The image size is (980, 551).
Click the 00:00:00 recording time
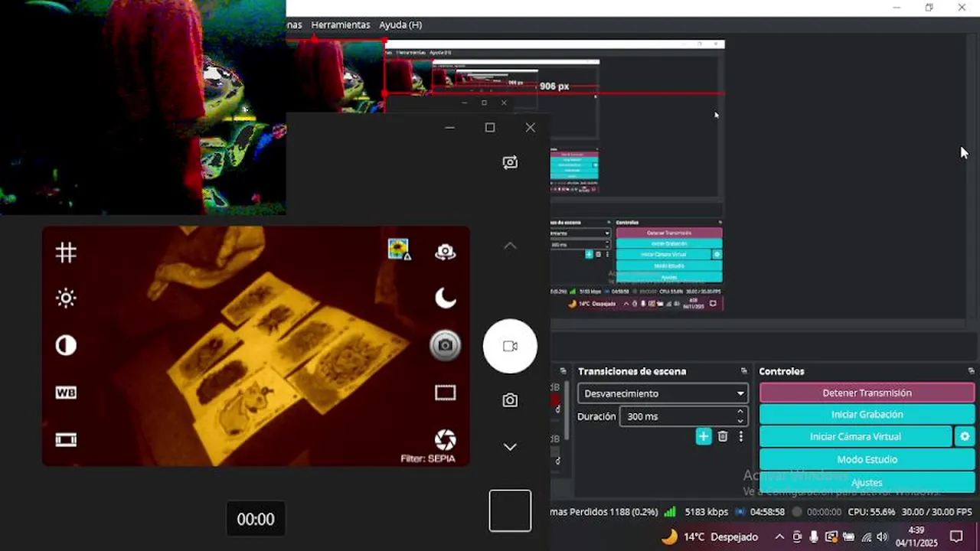coord(824,512)
